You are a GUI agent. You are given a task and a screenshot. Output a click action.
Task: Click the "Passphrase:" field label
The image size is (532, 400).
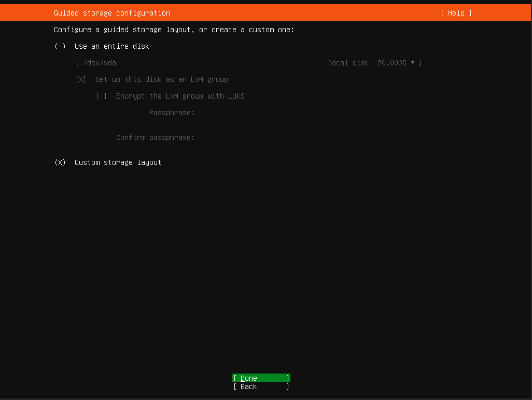[172, 113]
